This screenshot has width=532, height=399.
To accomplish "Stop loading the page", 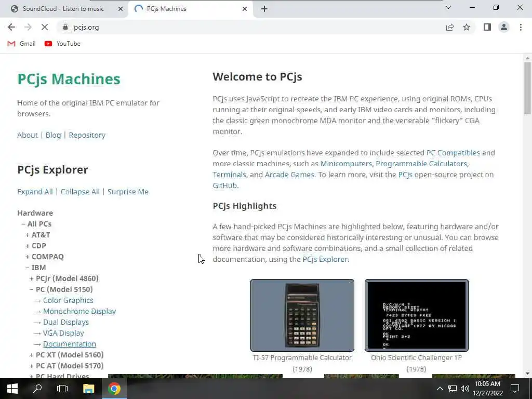I will (x=45, y=27).
